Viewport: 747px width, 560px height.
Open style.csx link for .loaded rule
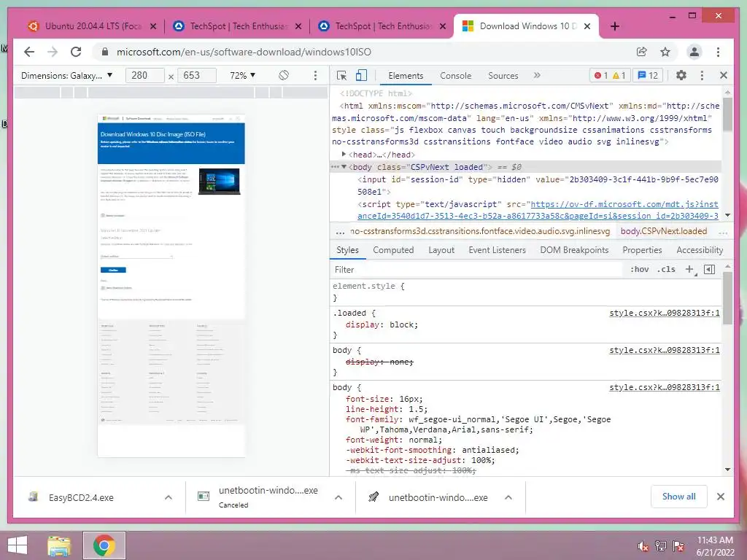tap(665, 314)
